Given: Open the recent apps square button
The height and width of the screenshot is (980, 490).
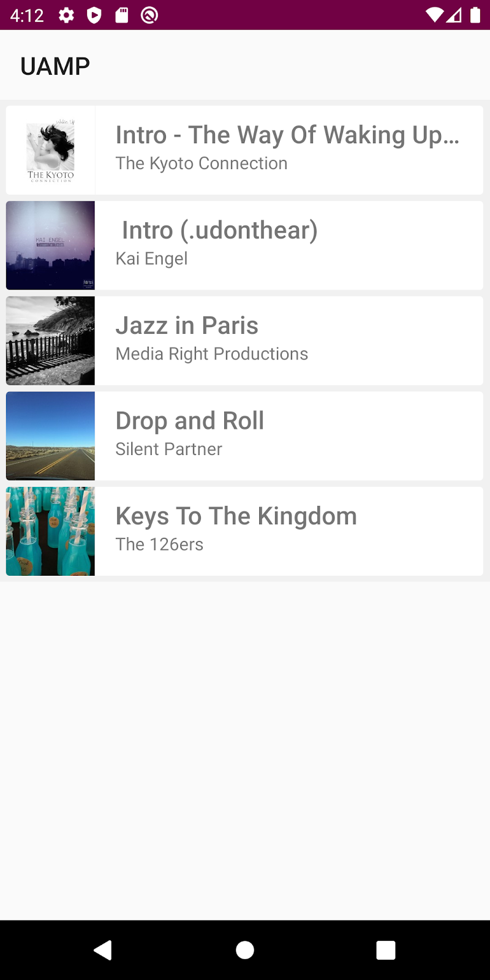Looking at the screenshot, I should click(385, 950).
